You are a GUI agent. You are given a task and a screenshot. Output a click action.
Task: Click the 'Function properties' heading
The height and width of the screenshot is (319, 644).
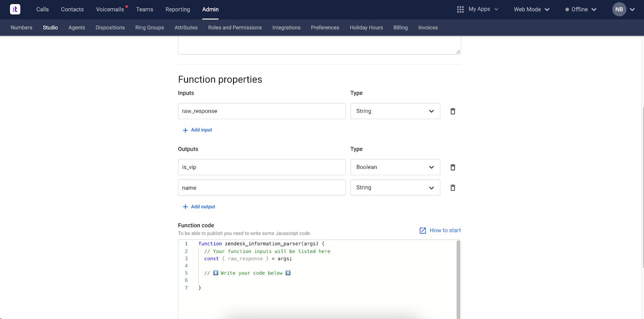[220, 79]
